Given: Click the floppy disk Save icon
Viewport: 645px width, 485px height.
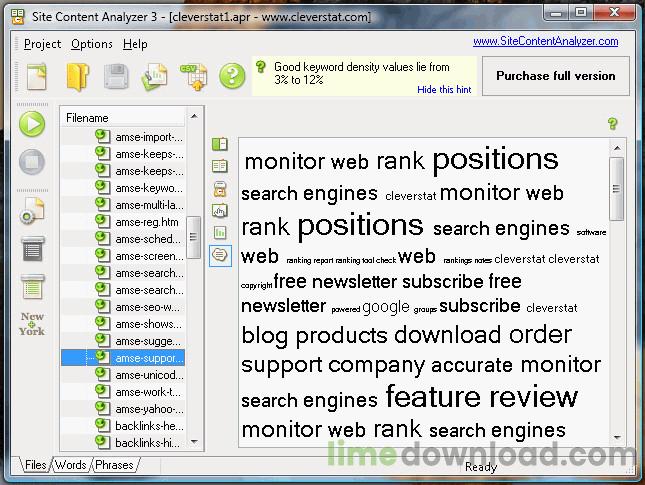Looking at the screenshot, I should click(116, 76).
